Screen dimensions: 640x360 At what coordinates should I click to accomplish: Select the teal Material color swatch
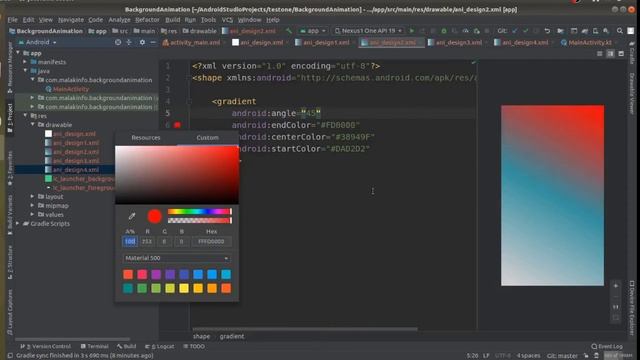pos(128,289)
